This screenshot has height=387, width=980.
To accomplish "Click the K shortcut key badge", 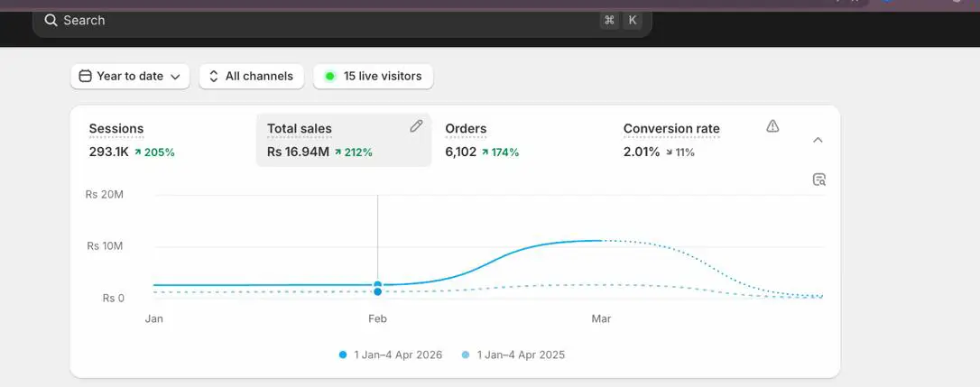I will tap(633, 20).
